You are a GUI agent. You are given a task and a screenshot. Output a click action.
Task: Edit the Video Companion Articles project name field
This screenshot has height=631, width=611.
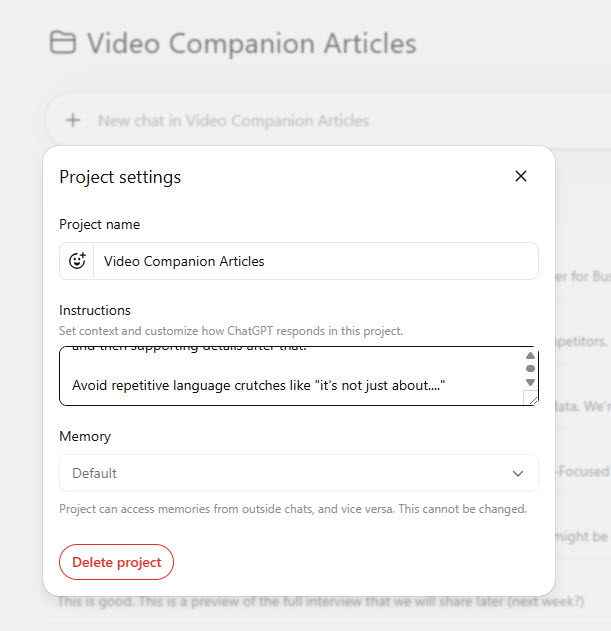click(x=316, y=261)
